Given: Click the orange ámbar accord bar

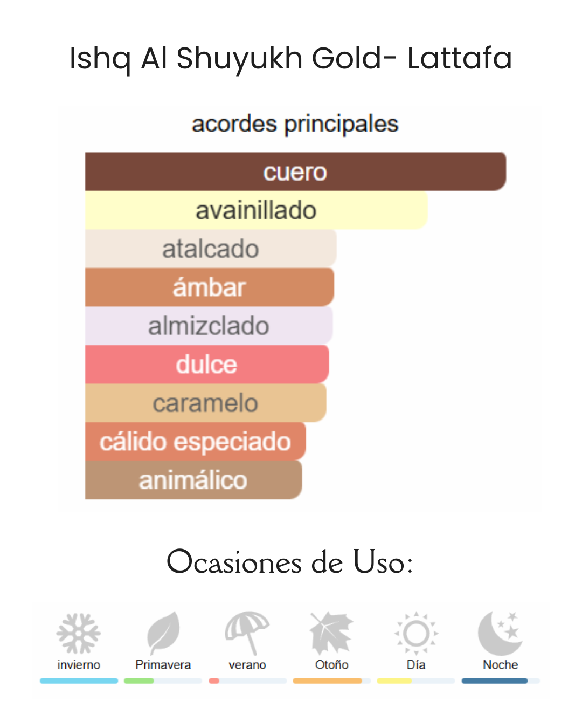Looking at the screenshot, I should coord(210,287).
